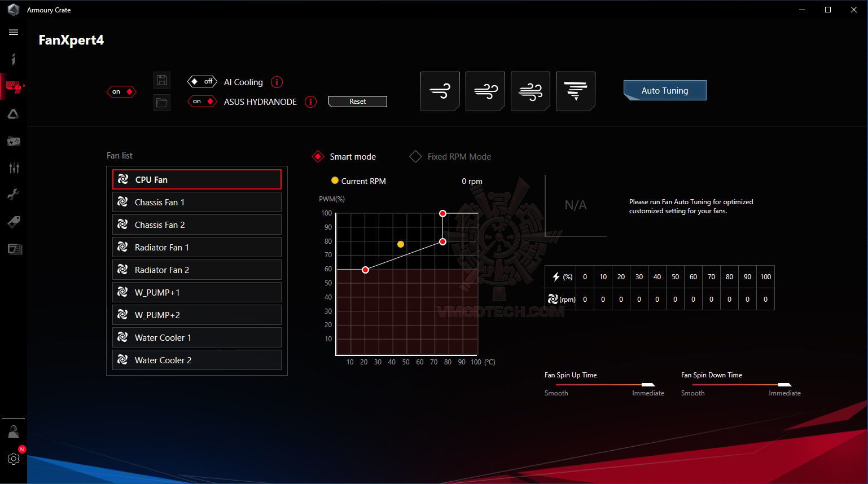Show the AI Cooling info tooltip icon
The width and height of the screenshot is (868, 484).
[x=277, y=82]
